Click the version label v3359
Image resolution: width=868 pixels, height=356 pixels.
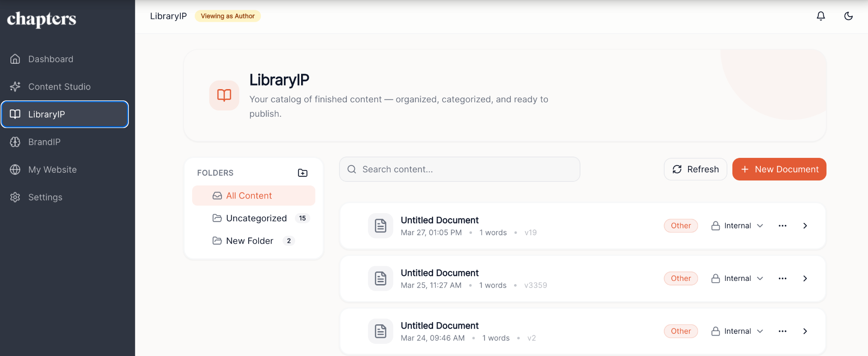pos(536,285)
